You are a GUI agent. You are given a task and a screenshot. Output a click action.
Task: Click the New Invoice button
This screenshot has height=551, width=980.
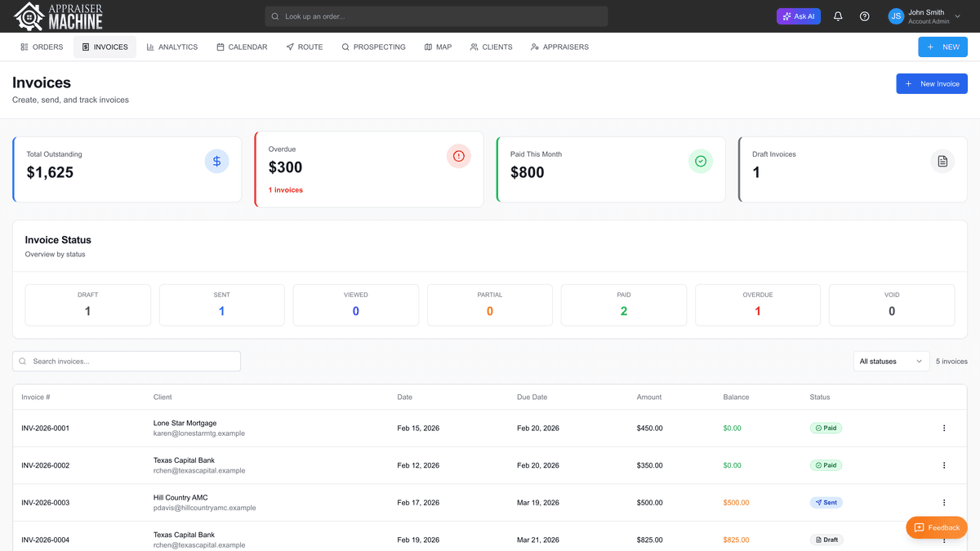[x=931, y=83]
